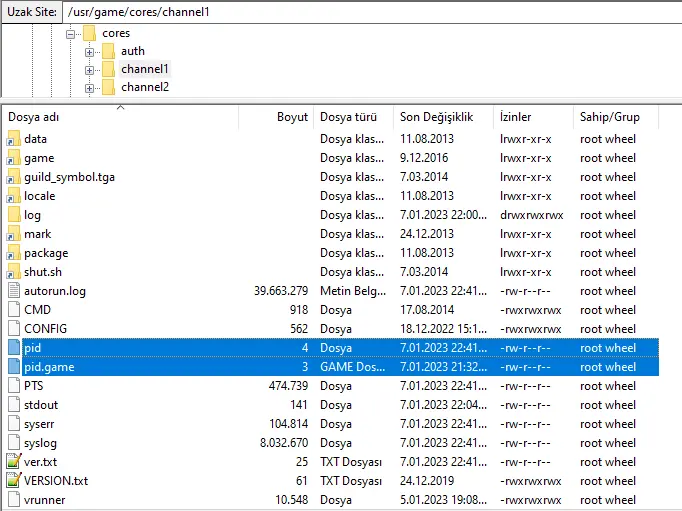Select the channel2 folder in tree

tap(144, 88)
